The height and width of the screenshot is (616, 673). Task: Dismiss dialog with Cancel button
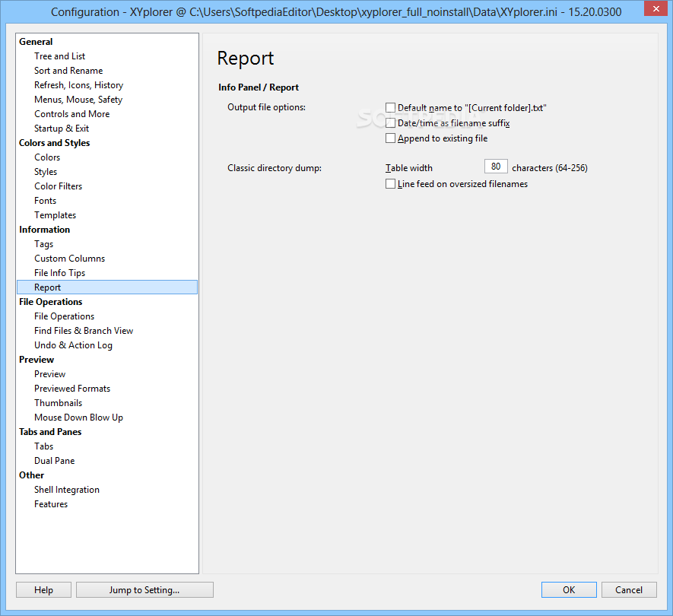(x=629, y=590)
